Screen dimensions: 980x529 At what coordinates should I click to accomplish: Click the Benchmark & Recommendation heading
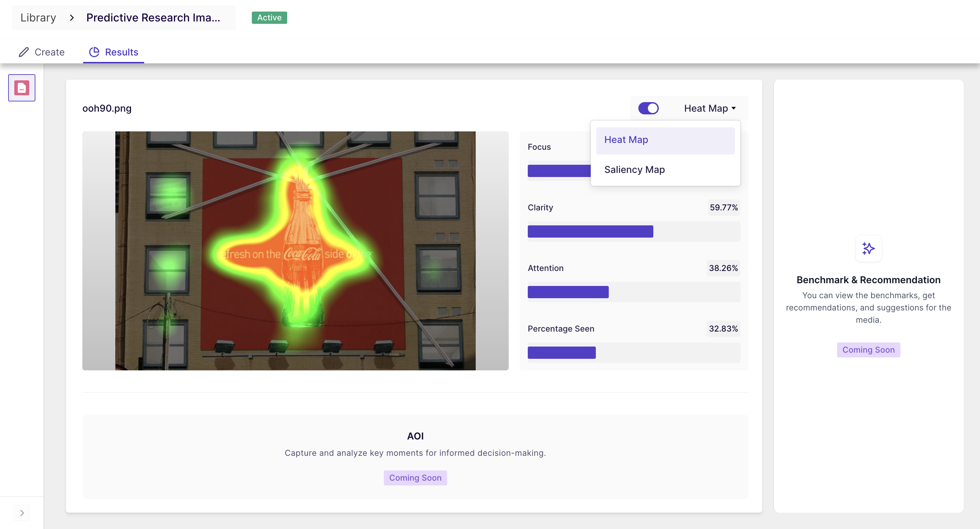click(868, 280)
